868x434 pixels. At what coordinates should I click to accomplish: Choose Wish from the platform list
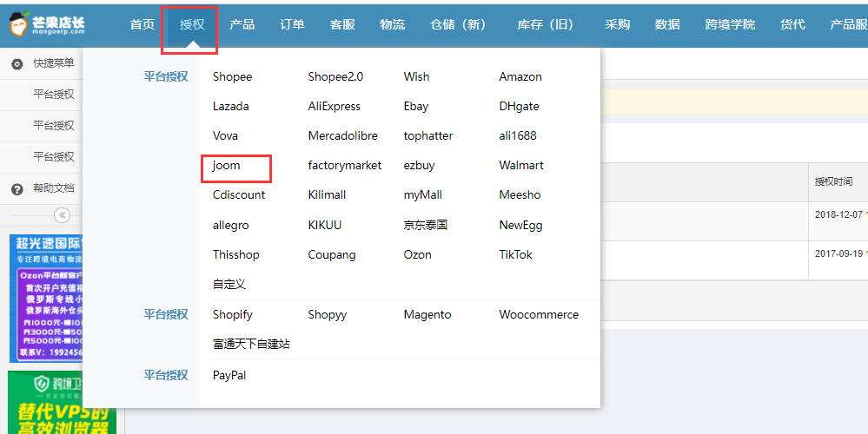(x=416, y=77)
